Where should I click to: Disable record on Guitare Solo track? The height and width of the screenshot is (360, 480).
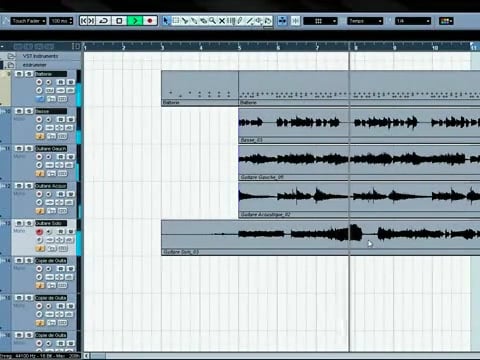coord(39,232)
